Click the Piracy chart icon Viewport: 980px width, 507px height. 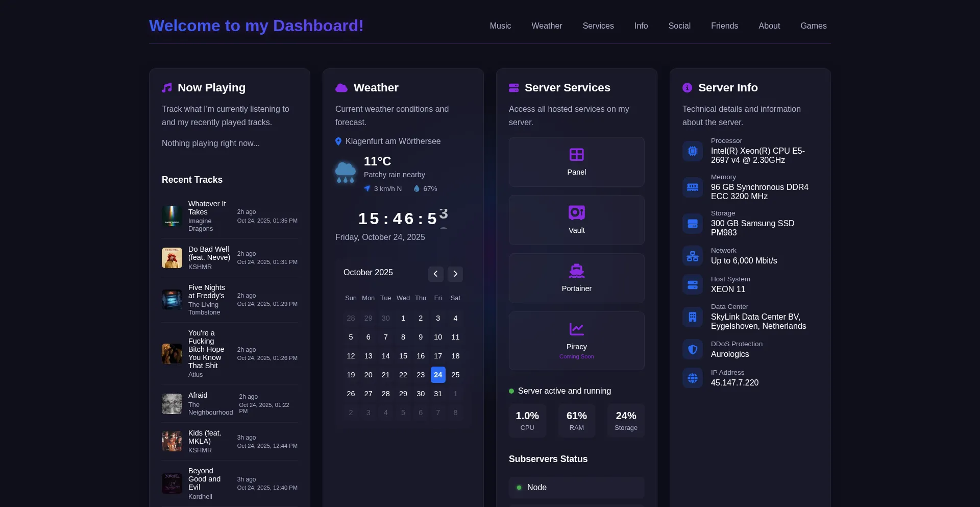(576, 329)
